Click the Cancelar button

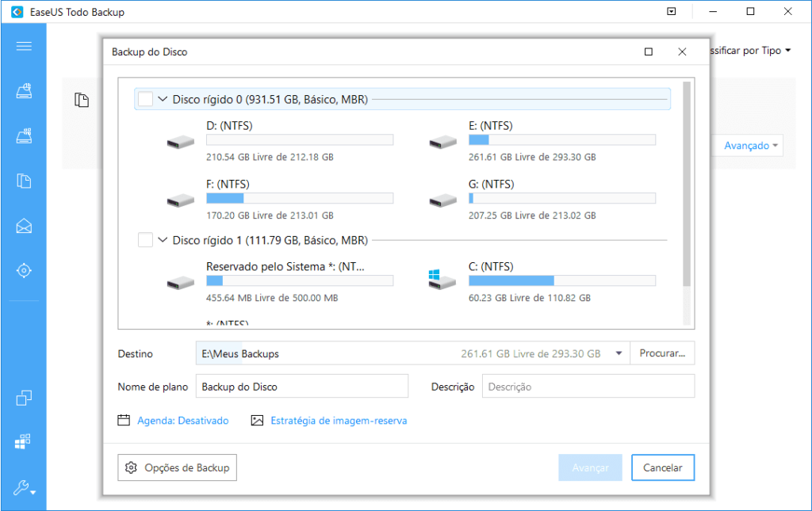(x=663, y=467)
